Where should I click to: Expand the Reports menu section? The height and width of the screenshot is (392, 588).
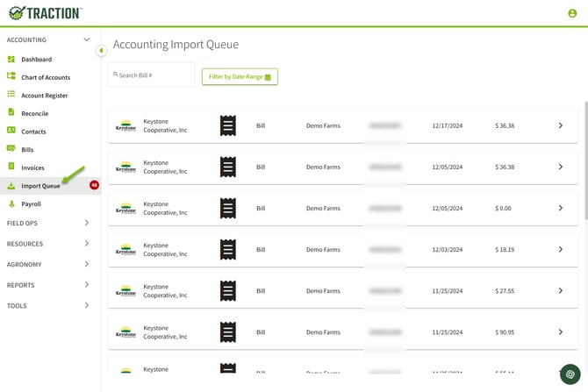pos(86,285)
